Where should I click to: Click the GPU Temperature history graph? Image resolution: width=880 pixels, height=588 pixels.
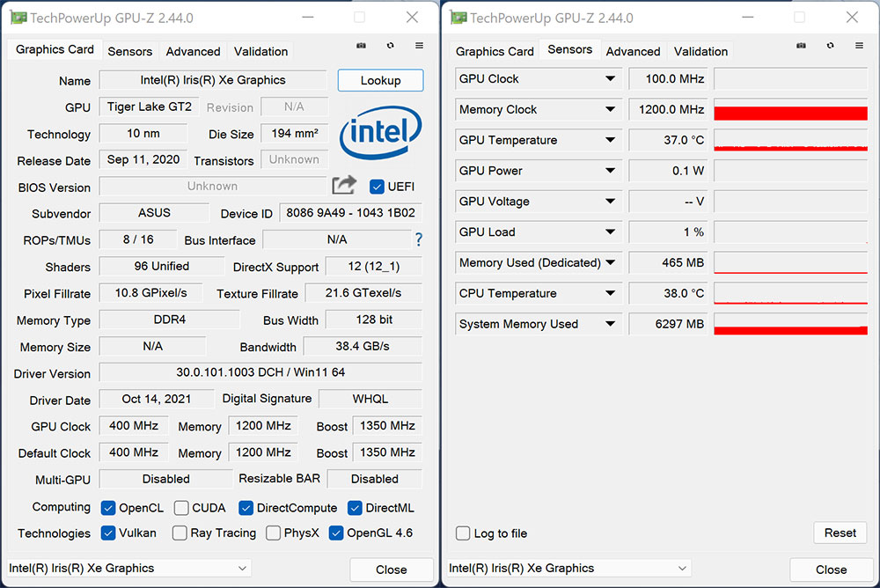tap(790, 140)
